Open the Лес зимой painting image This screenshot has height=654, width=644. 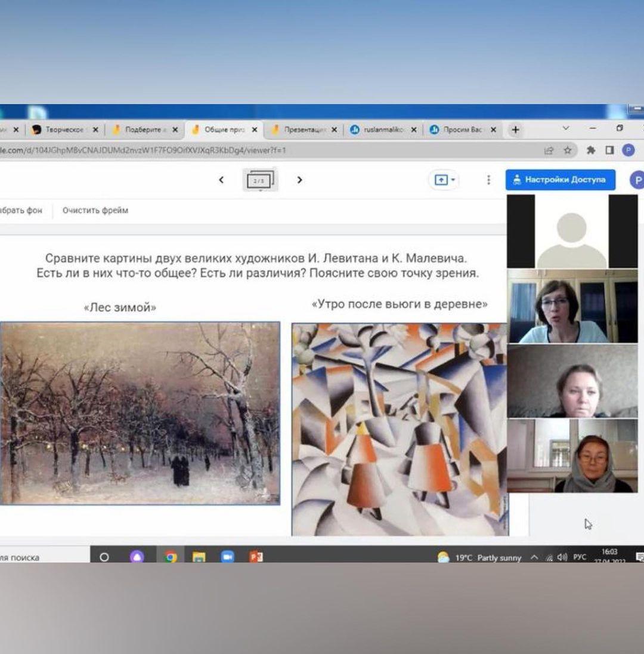[140, 413]
